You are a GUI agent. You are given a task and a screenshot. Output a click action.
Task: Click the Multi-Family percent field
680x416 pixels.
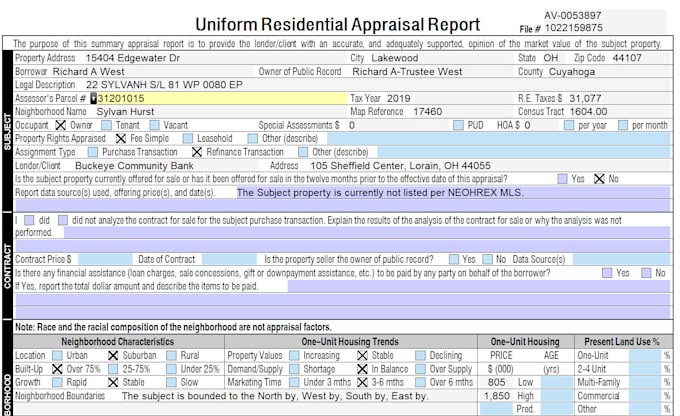click(645, 383)
